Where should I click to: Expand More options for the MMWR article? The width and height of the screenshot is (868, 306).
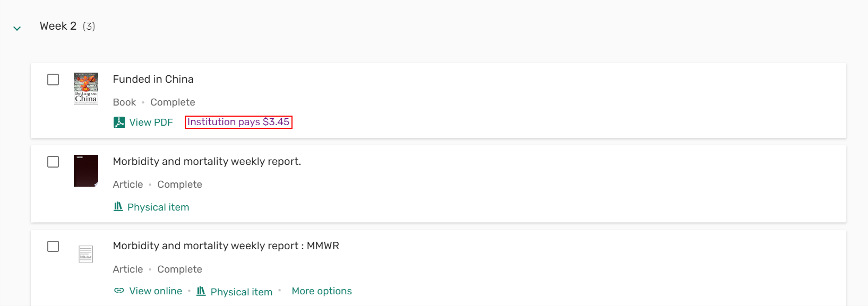[322, 291]
